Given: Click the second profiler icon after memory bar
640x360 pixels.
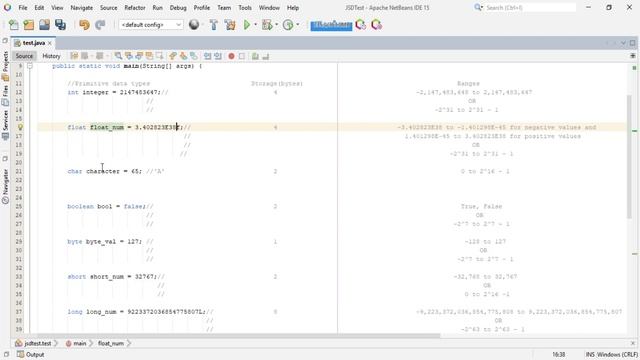Looking at the screenshot, I should (376, 25).
